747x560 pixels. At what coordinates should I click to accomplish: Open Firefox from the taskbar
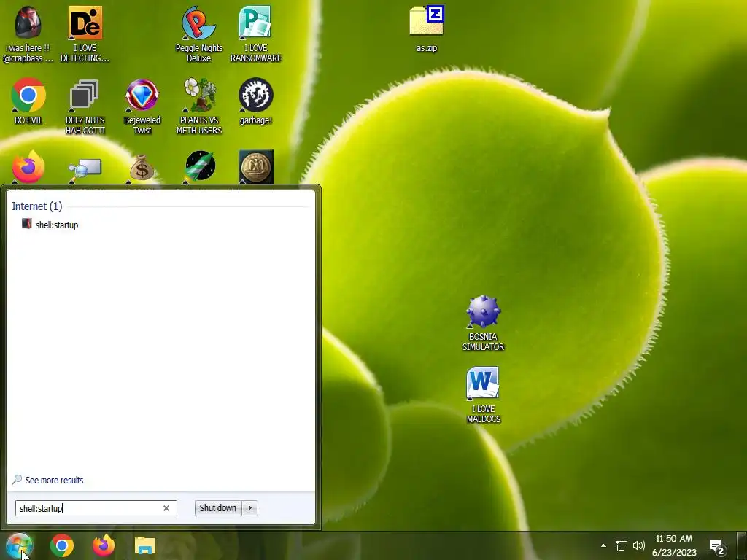(x=104, y=545)
